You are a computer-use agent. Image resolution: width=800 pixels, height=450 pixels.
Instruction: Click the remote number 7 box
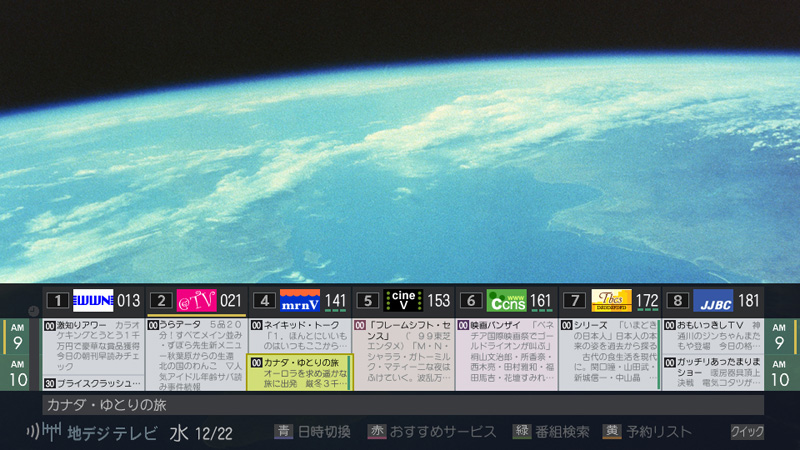[574, 301]
